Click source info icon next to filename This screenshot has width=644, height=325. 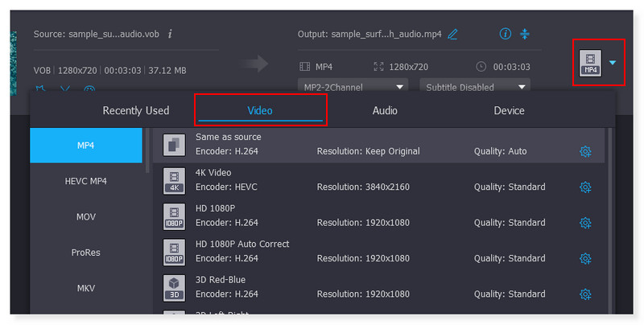pyautogui.click(x=170, y=34)
